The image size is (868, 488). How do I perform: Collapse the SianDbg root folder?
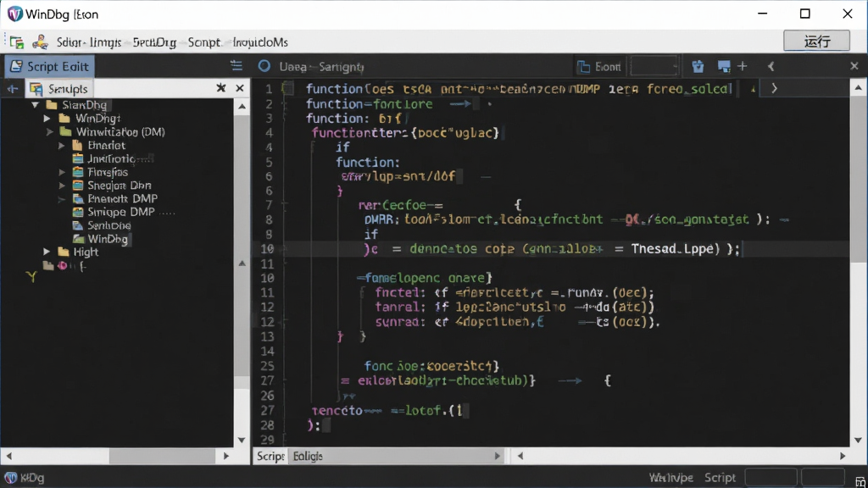pos(36,104)
